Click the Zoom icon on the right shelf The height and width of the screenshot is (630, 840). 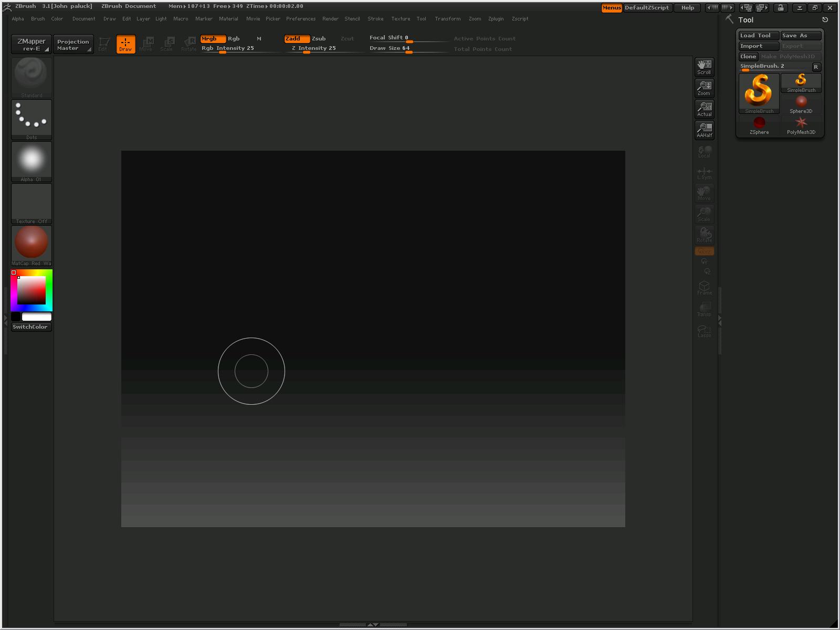[704, 88]
